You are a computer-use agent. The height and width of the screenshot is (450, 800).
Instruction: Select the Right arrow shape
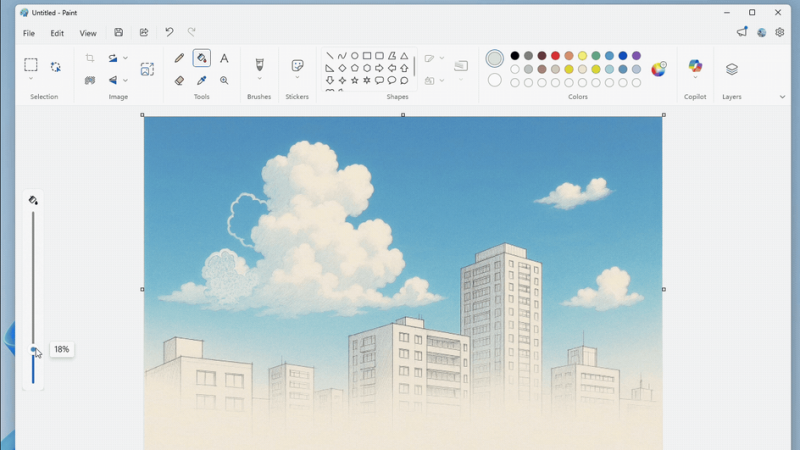click(x=379, y=68)
